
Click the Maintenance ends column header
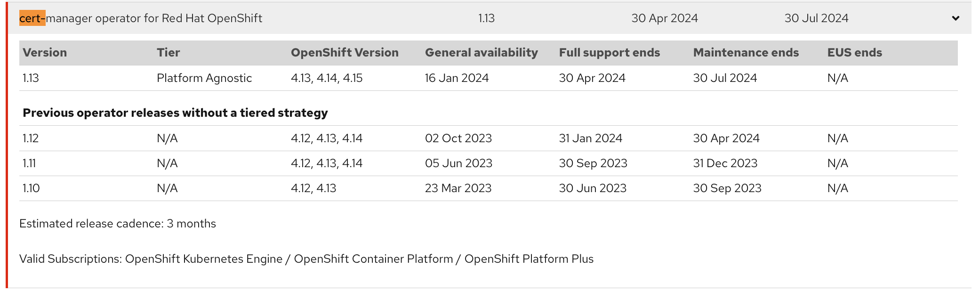[746, 53]
